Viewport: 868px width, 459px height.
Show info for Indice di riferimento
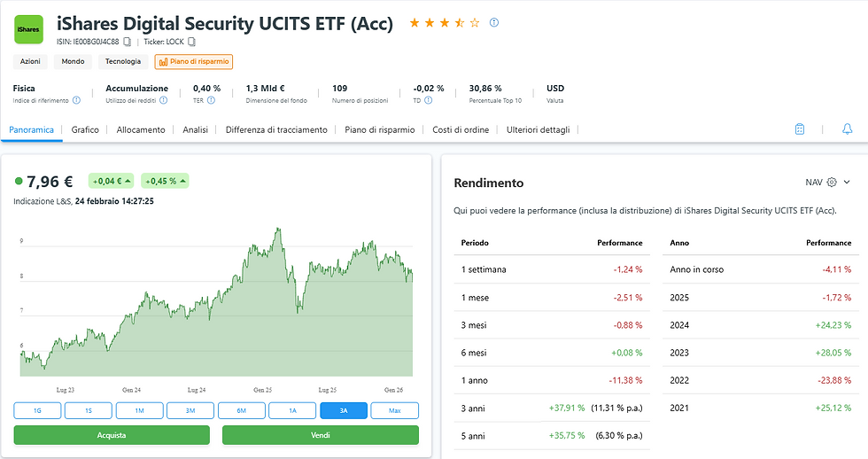(76, 100)
